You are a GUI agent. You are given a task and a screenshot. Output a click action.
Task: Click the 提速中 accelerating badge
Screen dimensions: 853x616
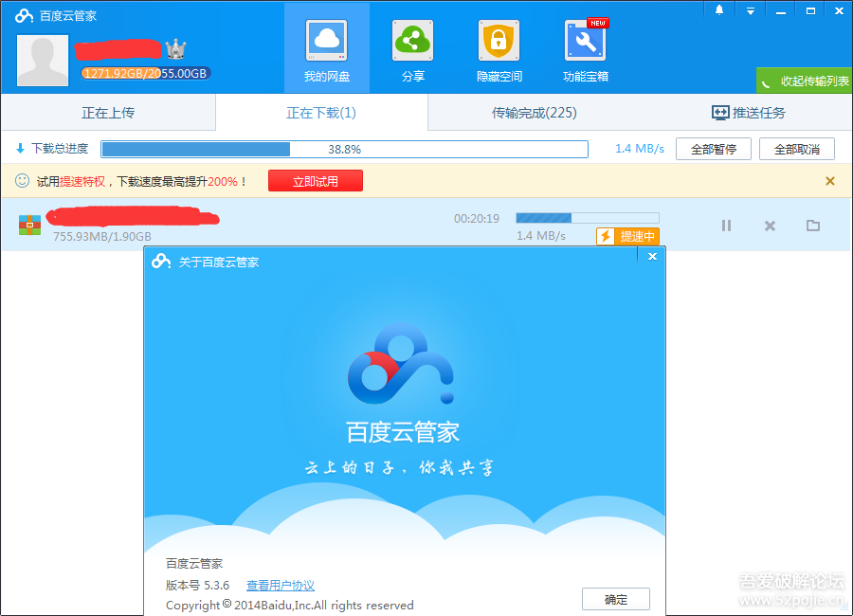[x=627, y=236]
